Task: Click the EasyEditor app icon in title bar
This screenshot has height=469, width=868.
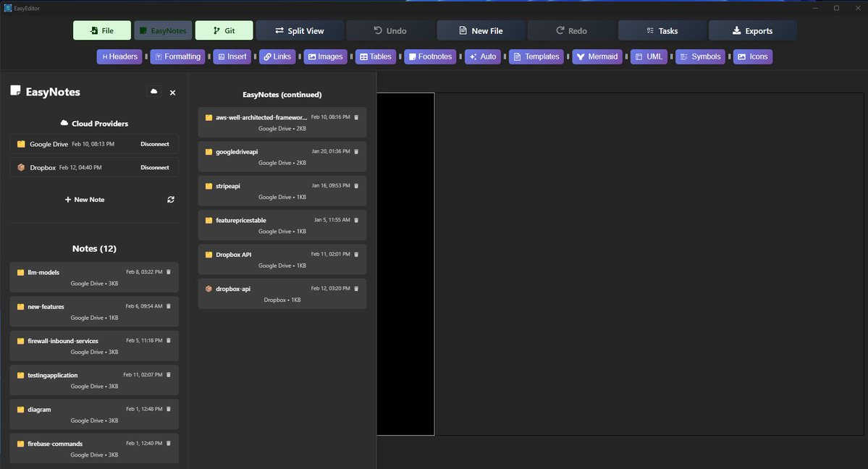Action: click(x=8, y=8)
